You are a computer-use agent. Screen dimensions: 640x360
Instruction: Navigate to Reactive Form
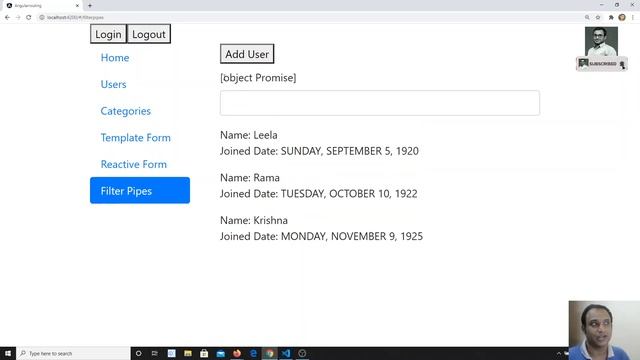(133, 164)
